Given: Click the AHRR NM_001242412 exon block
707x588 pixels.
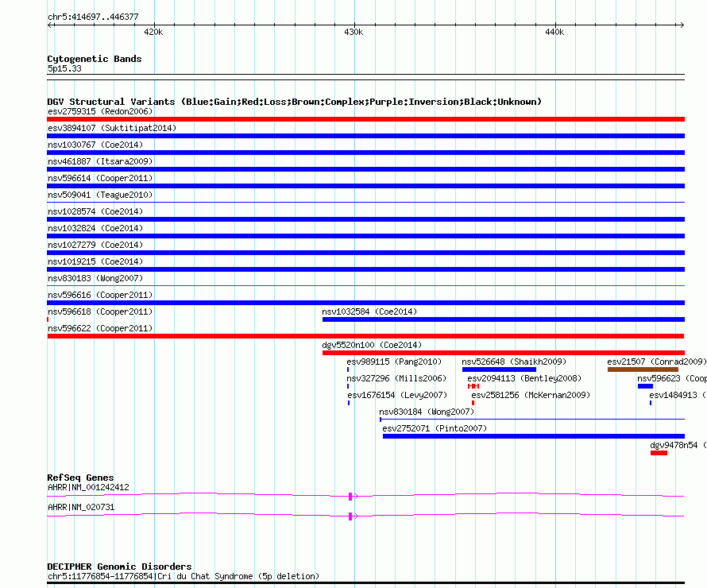Looking at the screenshot, I should pos(350,497).
